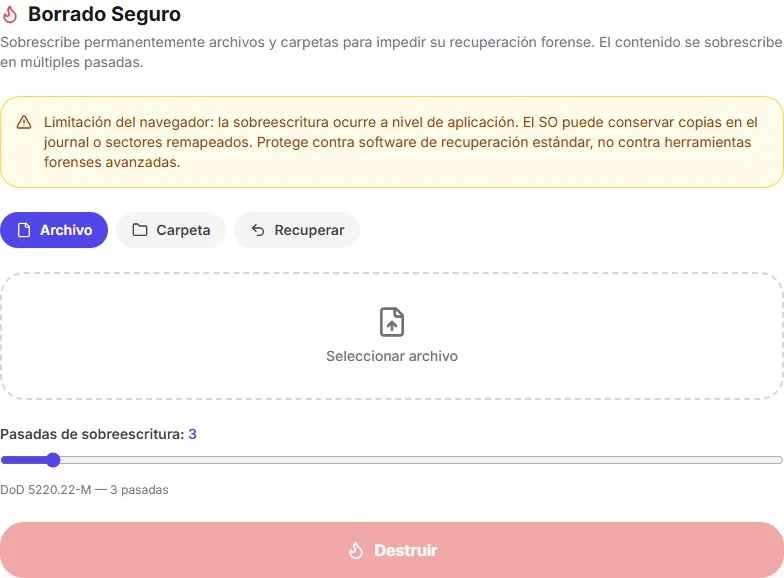Image resolution: width=784 pixels, height=578 pixels.
Task: Click the 'DoD 5220.22-M — 3 pasadas' label
Action: [x=84, y=490]
